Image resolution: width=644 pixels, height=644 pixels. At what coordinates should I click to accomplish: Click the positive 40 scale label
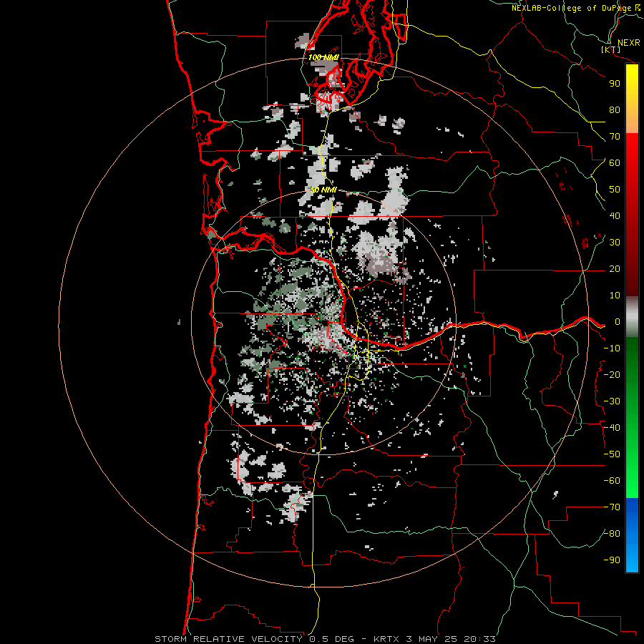pyautogui.click(x=615, y=216)
